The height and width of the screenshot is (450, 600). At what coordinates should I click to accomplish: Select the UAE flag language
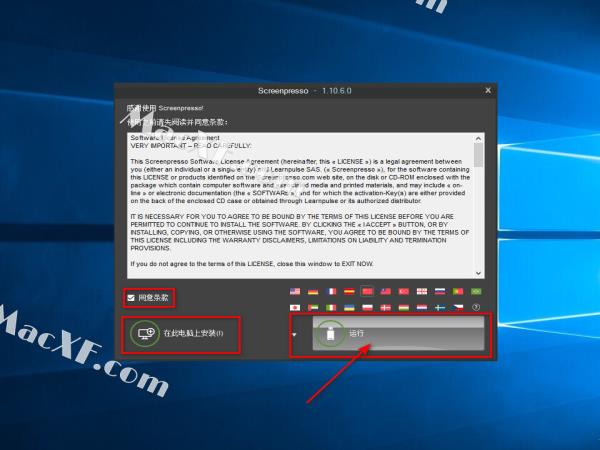click(313, 308)
